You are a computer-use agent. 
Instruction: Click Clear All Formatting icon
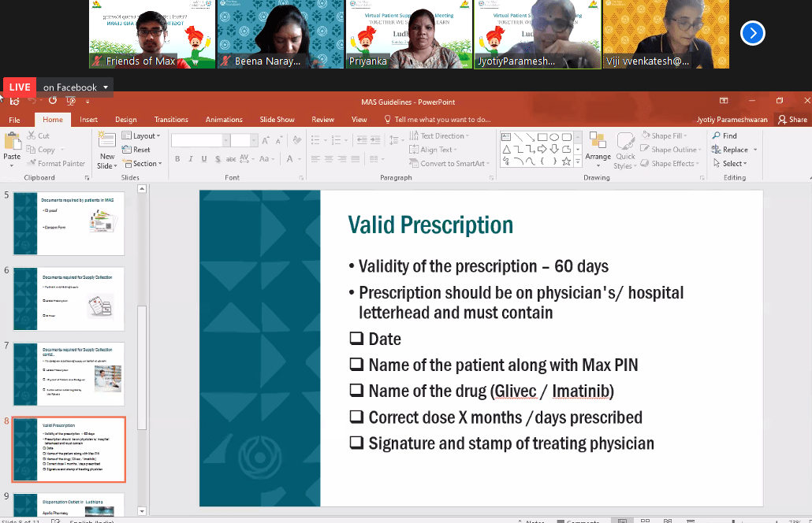[296, 140]
